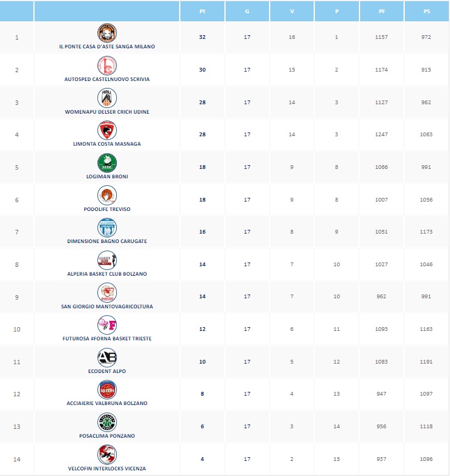Click the G games column header
The width and height of the screenshot is (450, 476).
(x=247, y=11)
